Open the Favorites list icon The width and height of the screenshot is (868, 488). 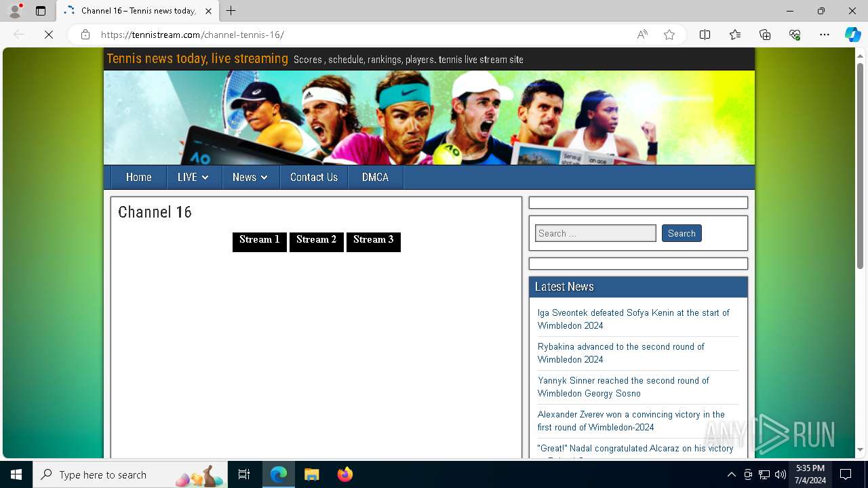[x=735, y=35]
